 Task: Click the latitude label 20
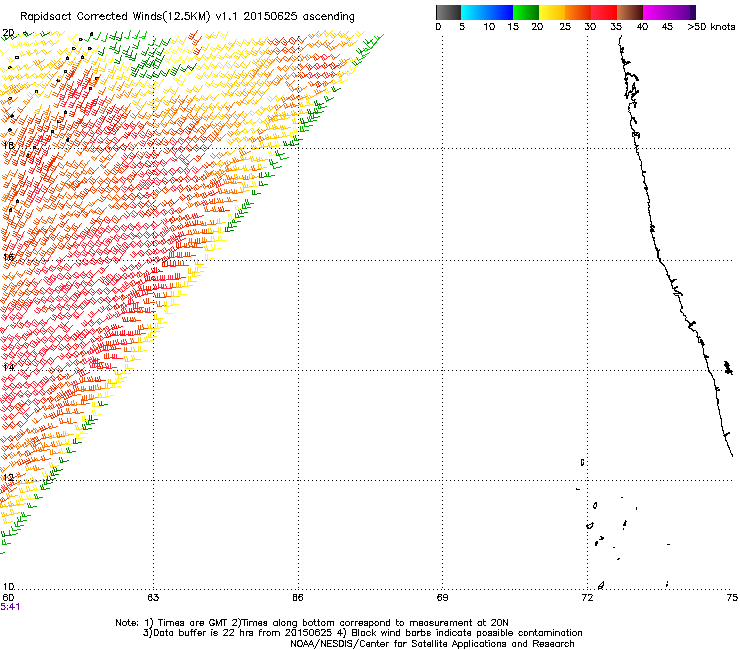pyautogui.click(x=8, y=33)
